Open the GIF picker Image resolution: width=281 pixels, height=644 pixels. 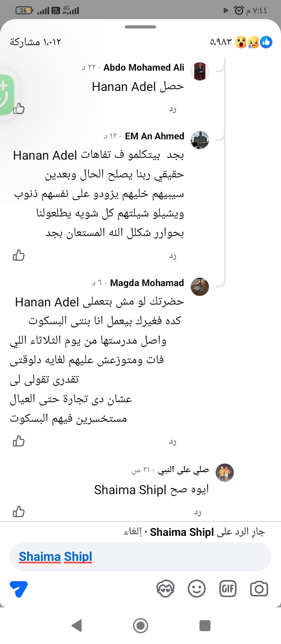pyautogui.click(x=228, y=589)
